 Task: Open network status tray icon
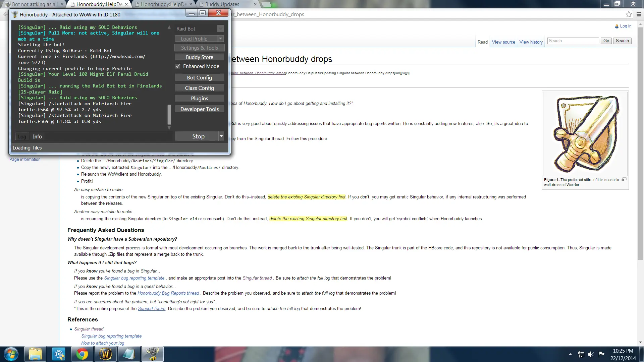(581, 354)
